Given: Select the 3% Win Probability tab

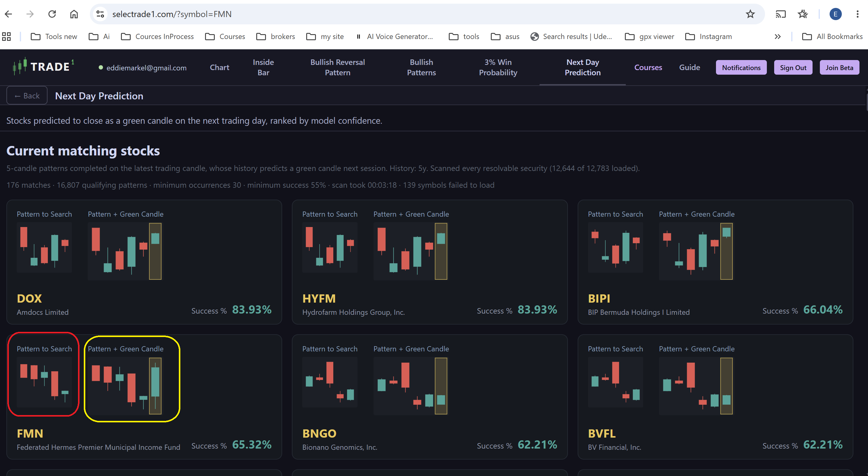Looking at the screenshot, I should click(498, 67).
